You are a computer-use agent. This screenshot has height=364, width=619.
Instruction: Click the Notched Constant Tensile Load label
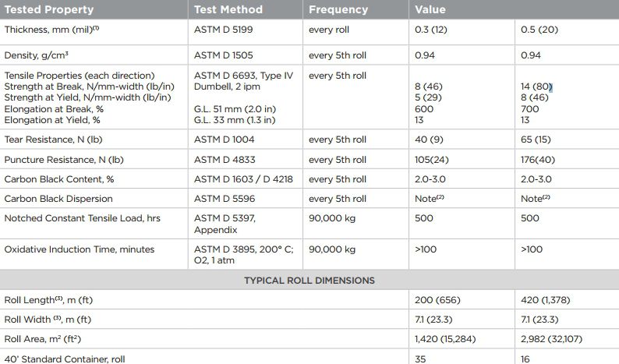click(82, 218)
